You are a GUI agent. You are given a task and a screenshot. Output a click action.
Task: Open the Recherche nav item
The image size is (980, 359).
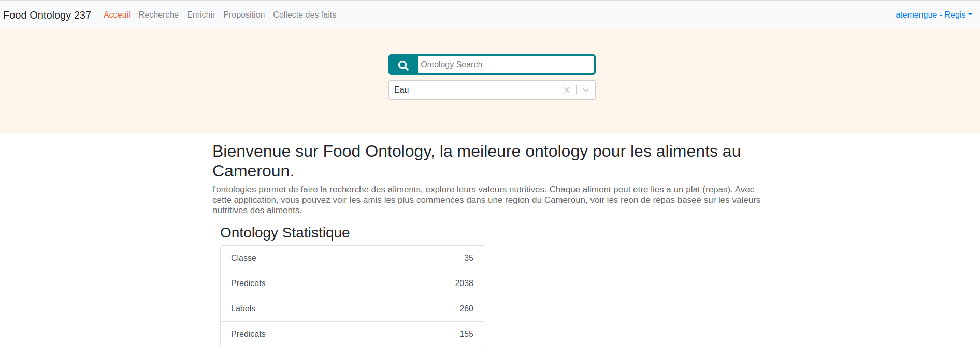(x=158, y=15)
